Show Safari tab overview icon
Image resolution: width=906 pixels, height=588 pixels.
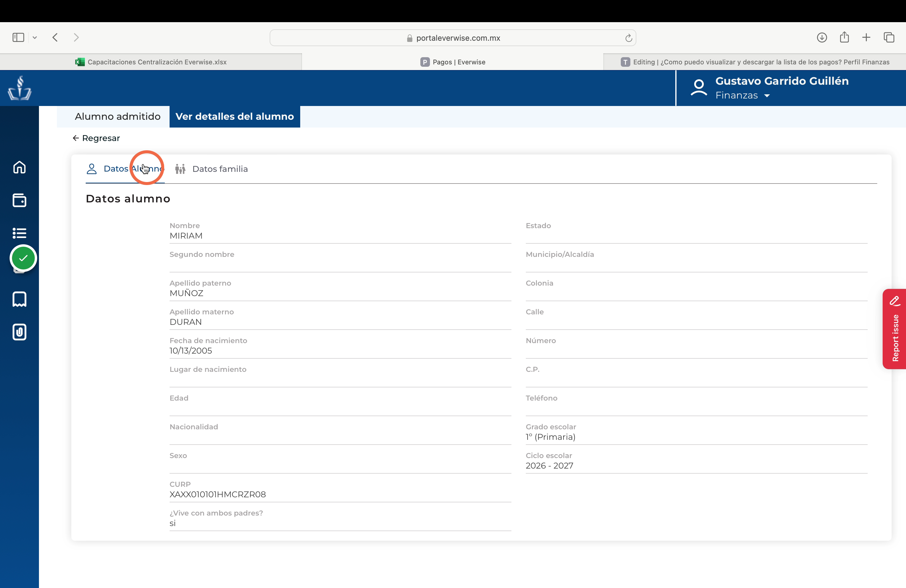[x=889, y=37]
